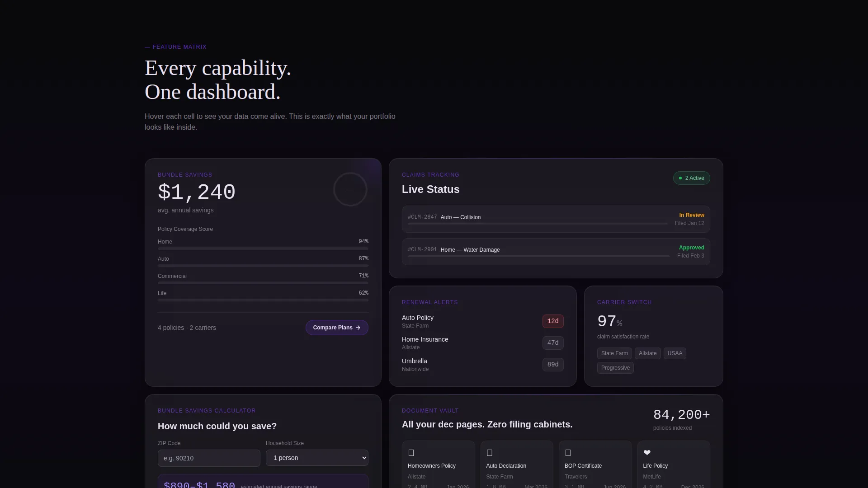Click the Compare Plans button

[x=337, y=328]
